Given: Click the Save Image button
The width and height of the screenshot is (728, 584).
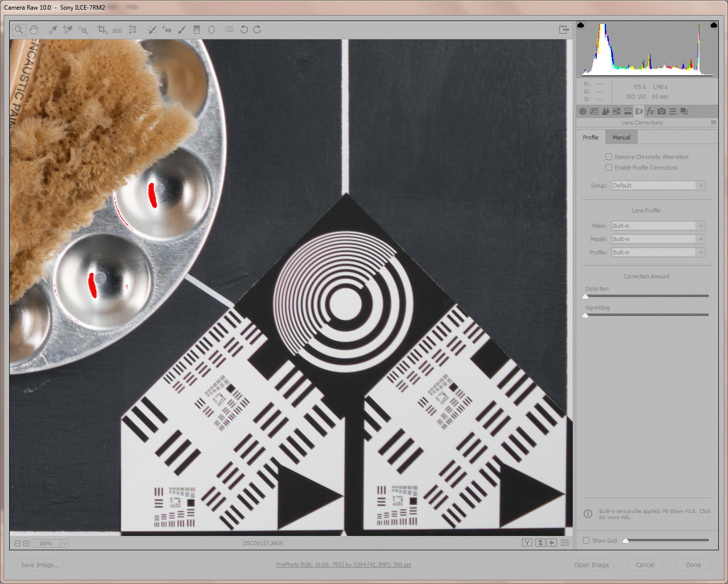Looking at the screenshot, I should pos(40,565).
